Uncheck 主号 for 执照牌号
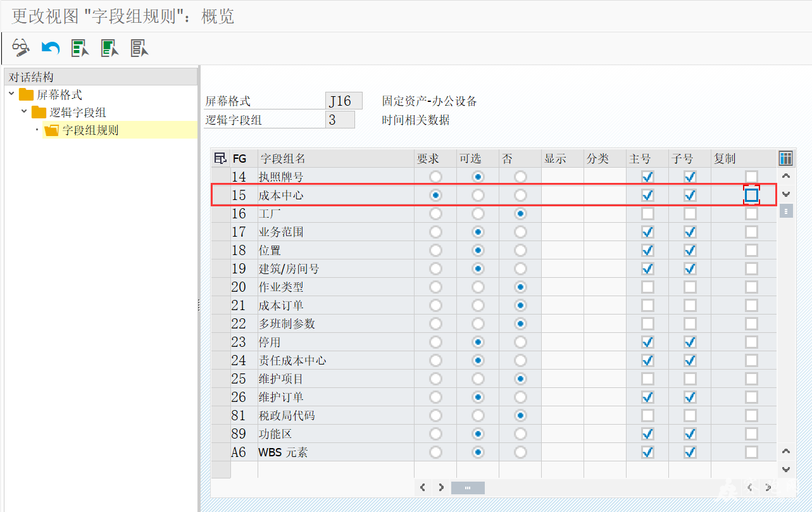The image size is (812, 512). click(647, 177)
